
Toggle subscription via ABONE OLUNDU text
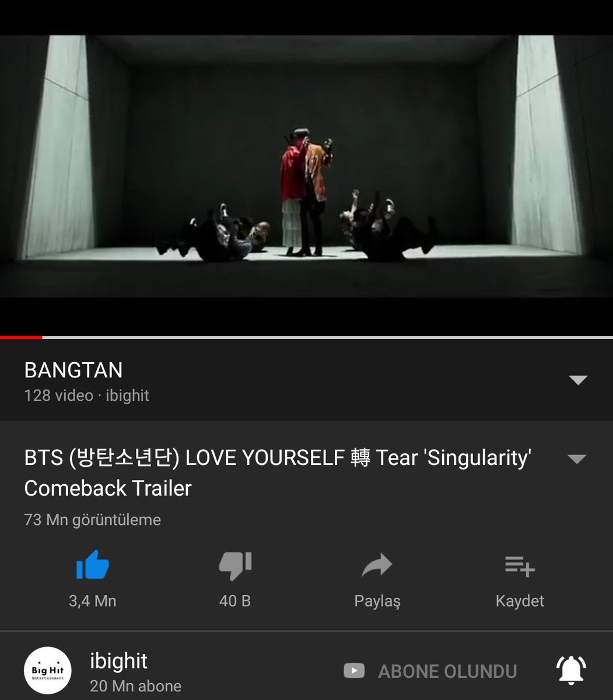447,671
